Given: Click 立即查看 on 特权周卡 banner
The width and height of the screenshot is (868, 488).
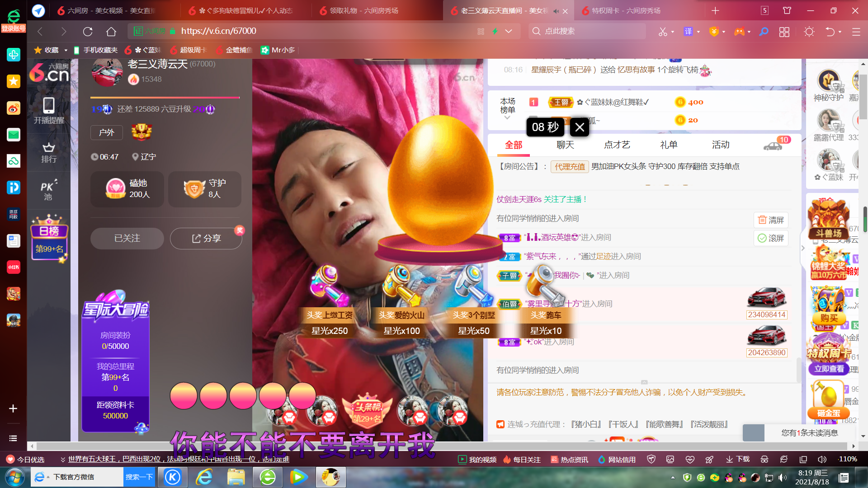Looking at the screenshot, I should point(829,369).
